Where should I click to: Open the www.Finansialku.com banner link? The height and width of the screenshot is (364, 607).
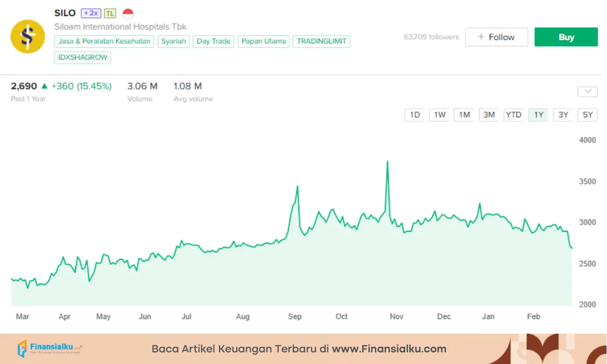click(389, 349)
